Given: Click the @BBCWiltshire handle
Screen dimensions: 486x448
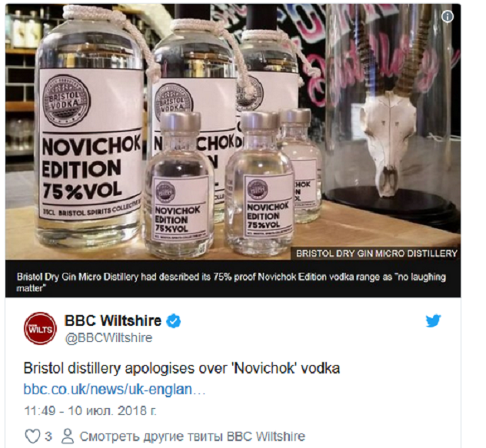Looking at the screenshot, I should pos(108,337).
